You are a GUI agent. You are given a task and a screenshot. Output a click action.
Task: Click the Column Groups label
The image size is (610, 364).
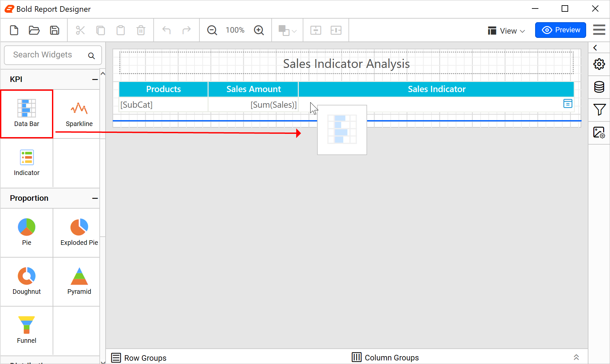(392, 357)
